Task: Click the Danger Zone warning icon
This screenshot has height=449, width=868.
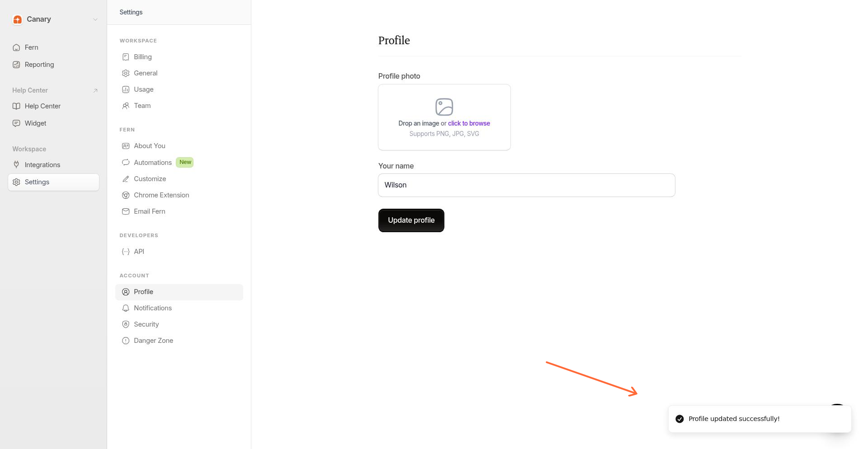Action: [125, 341]
